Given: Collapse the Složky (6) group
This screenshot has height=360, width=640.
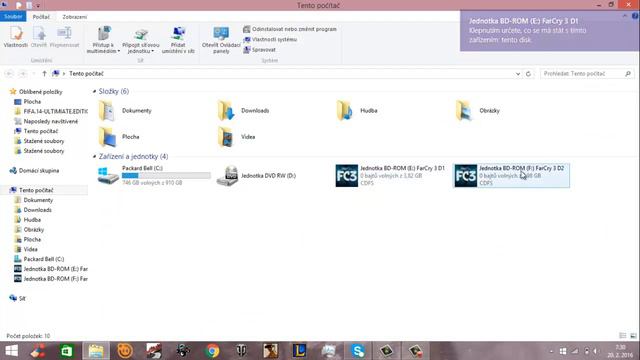Looking at the screenshot, I should pos(95,91).
